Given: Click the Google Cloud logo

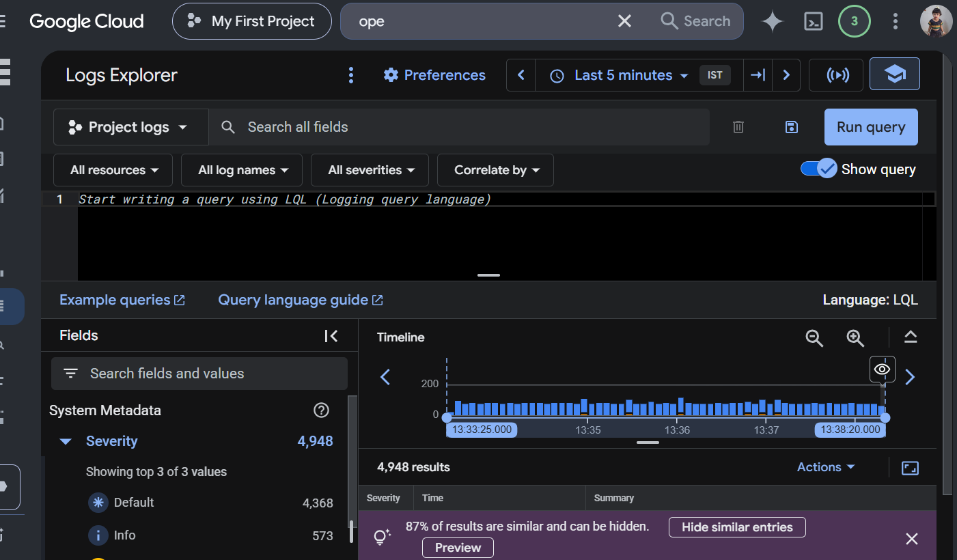Looking at the screenshot, I should [87, 21].
